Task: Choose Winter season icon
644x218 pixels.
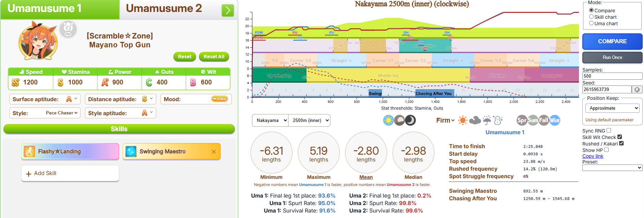Action: [554, 120]
